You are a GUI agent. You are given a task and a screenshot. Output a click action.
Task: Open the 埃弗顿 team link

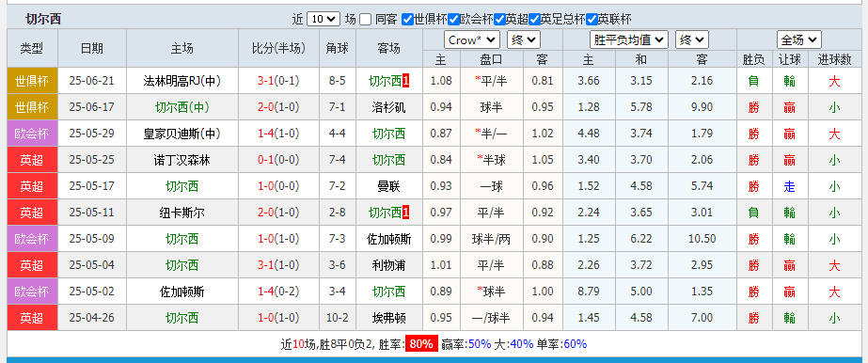388,318
